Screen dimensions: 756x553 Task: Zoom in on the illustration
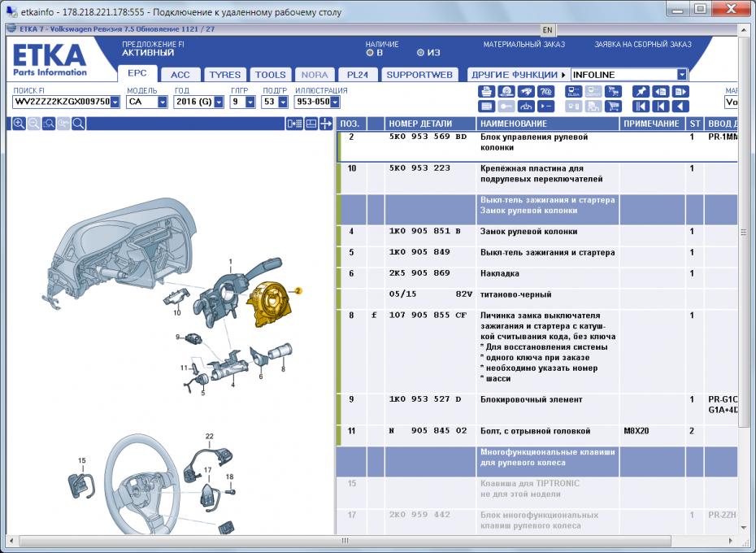(x=19, y=124)
